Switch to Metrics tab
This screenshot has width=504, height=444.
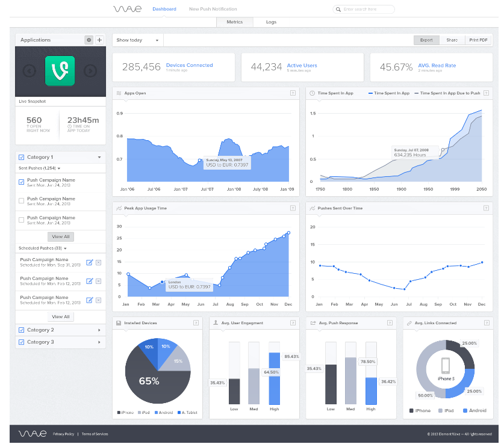235,22
